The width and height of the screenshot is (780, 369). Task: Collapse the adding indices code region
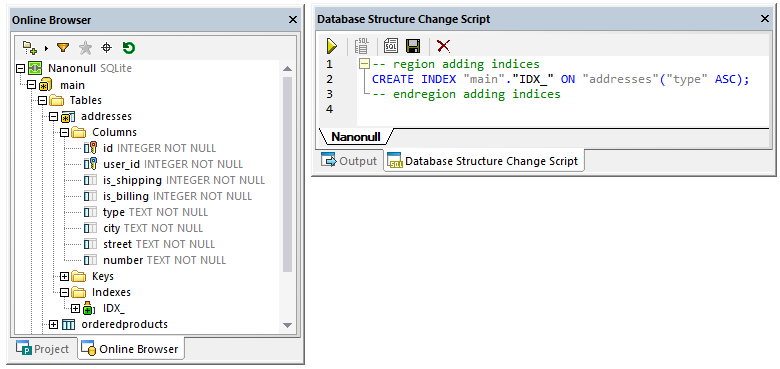pyautogui.click(x=364, y=64)
